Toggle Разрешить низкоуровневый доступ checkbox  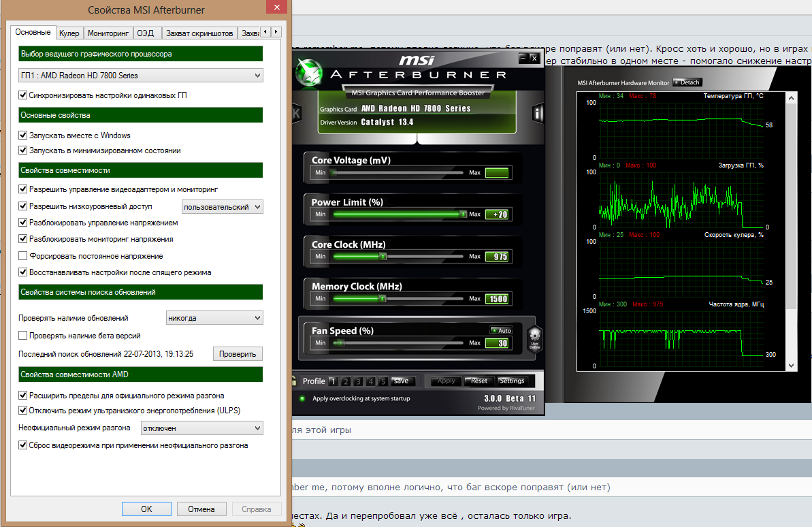pyautogui.click(x=22, y=206)
